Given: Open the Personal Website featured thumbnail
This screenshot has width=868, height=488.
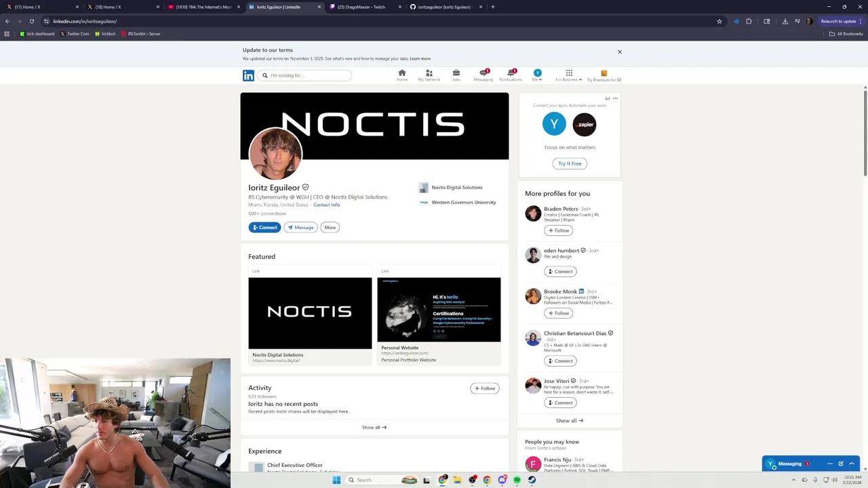Looking at the screenshot, I should coord(439,310).
